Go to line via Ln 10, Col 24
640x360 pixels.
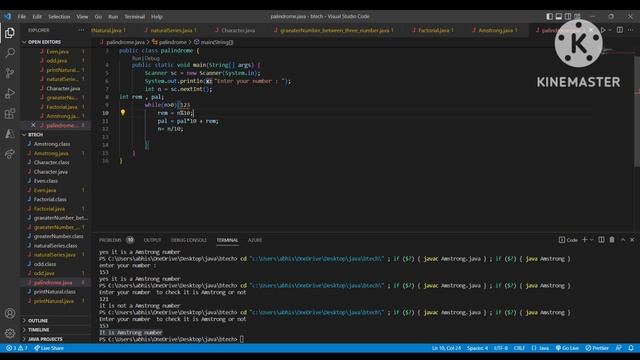click(x=446, y=348)
